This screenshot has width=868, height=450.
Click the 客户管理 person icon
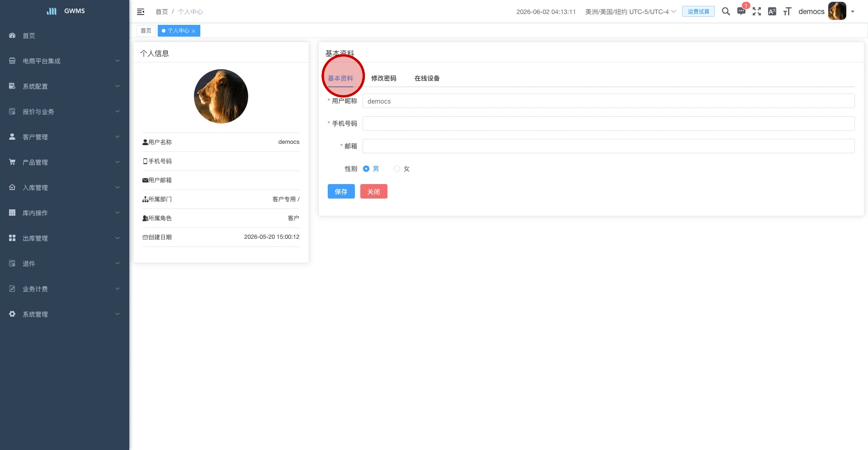point(12,137)
